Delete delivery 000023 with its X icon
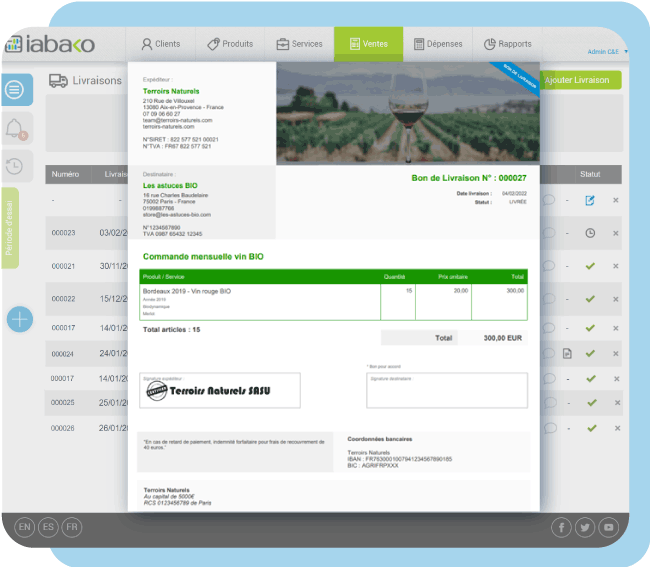650x567 pixels. pyautogui.click(x=616, y=233)
